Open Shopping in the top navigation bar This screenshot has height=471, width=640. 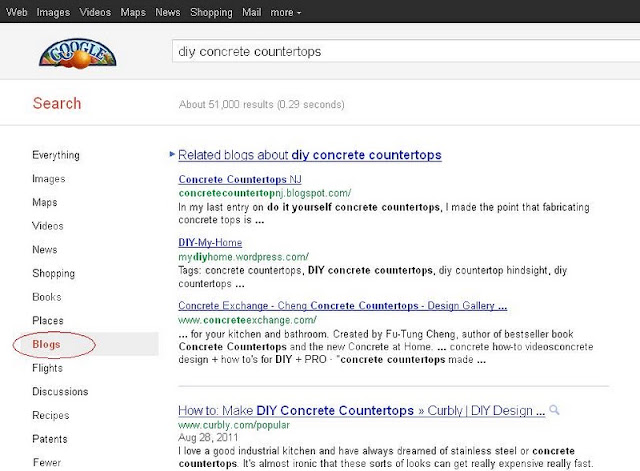[211, 13]
